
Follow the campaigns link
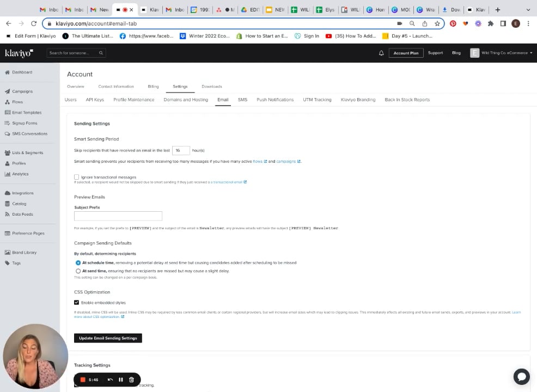(288, 161)
